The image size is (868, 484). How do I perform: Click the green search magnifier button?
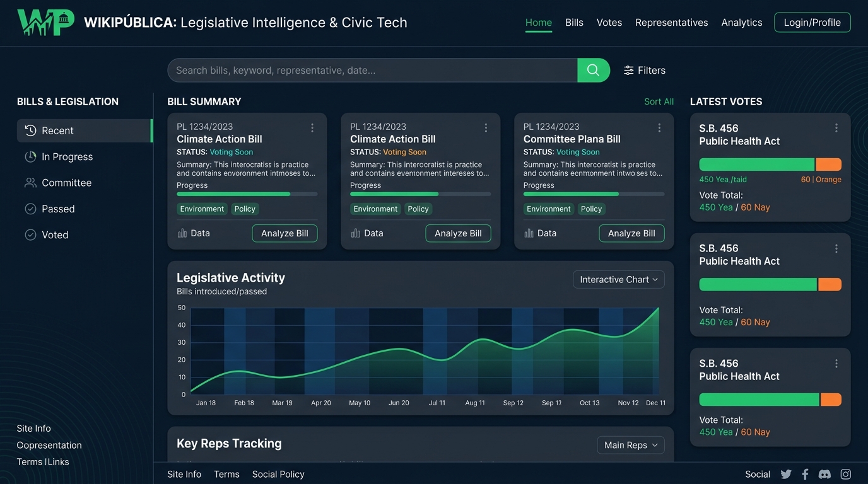[x=593, y=70]
